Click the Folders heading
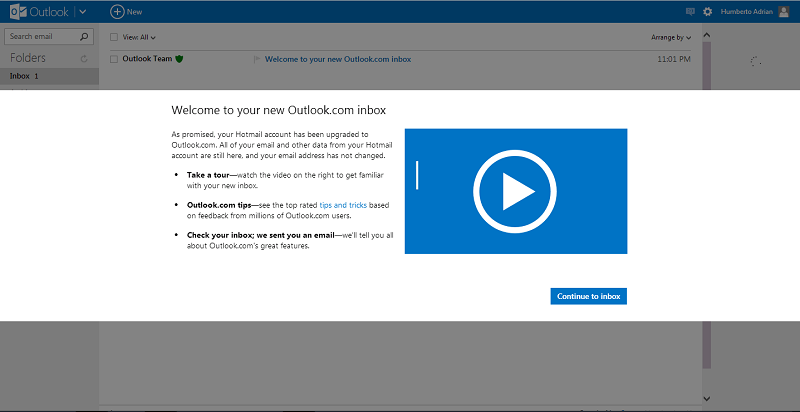 click(x=28, y=58)
